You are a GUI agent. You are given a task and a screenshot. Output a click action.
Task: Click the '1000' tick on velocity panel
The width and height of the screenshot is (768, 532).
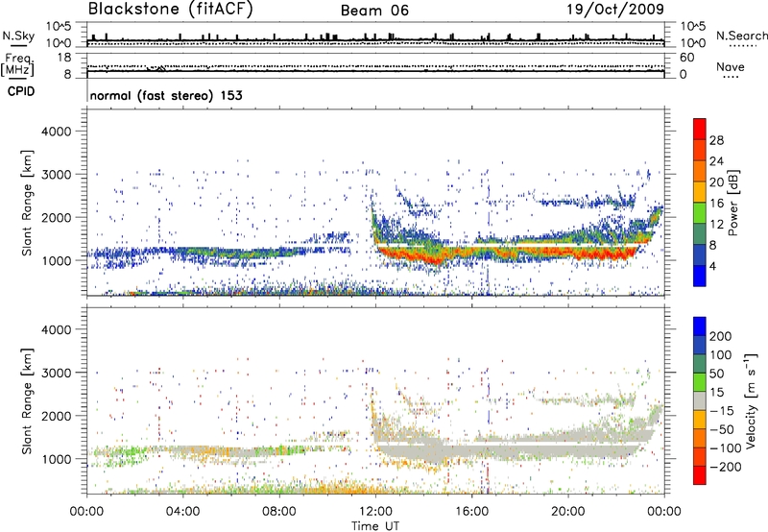click(x=56, y=459)
